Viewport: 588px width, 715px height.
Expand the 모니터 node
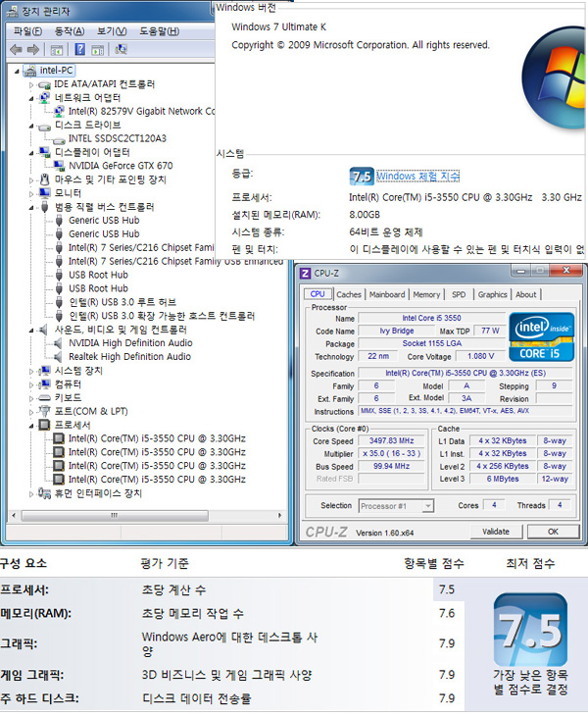click(x=31, y=194)
